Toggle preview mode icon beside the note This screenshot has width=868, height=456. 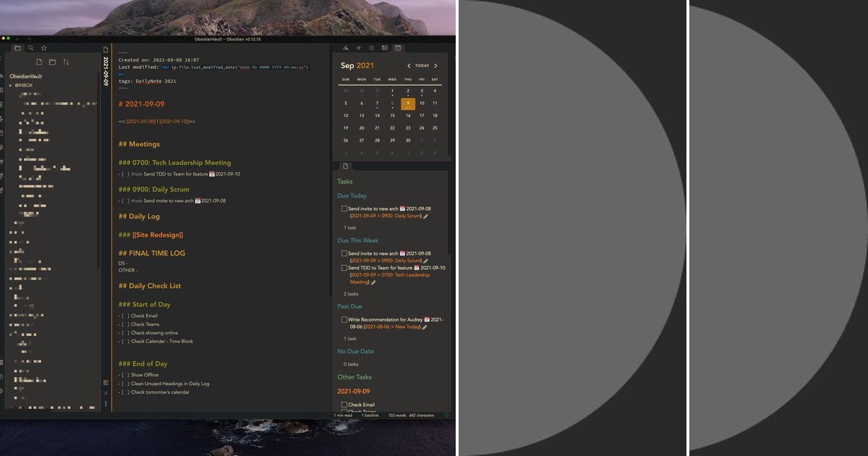point(106,382)
